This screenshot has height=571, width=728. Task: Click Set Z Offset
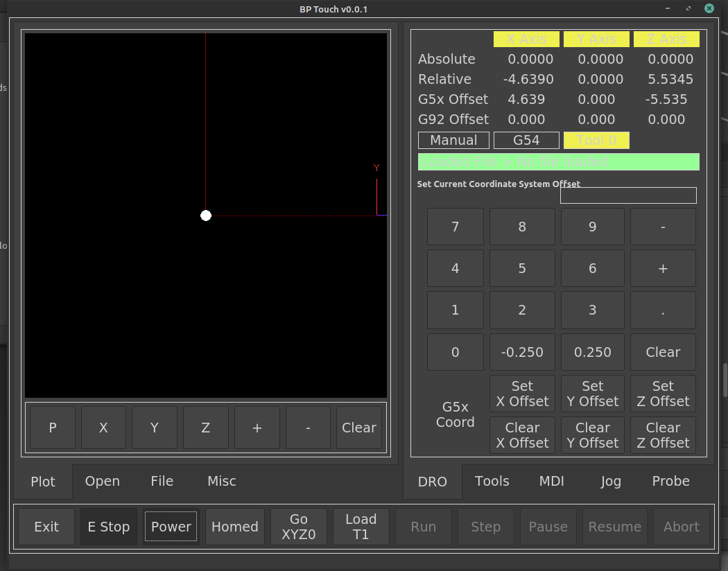click(663, 394)
